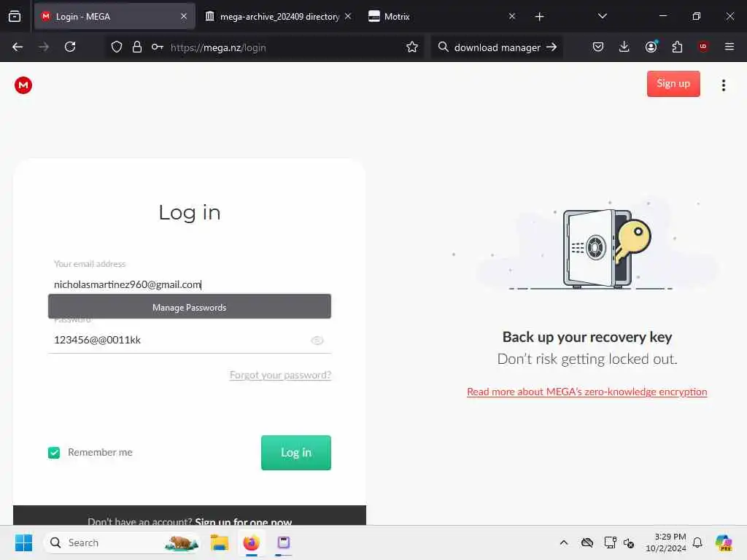Open Firefox hamburger application menu
The image size is (747, 560).
click(x=729, y=47)
